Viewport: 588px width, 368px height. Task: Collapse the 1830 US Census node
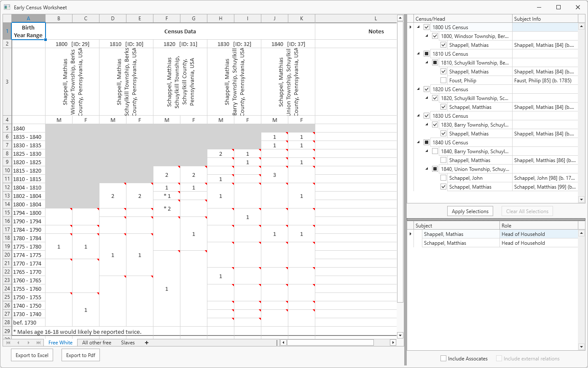(419, 116)
